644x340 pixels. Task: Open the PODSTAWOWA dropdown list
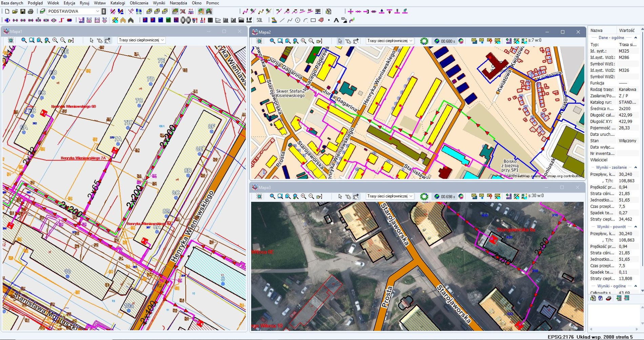tap(98, 12)
